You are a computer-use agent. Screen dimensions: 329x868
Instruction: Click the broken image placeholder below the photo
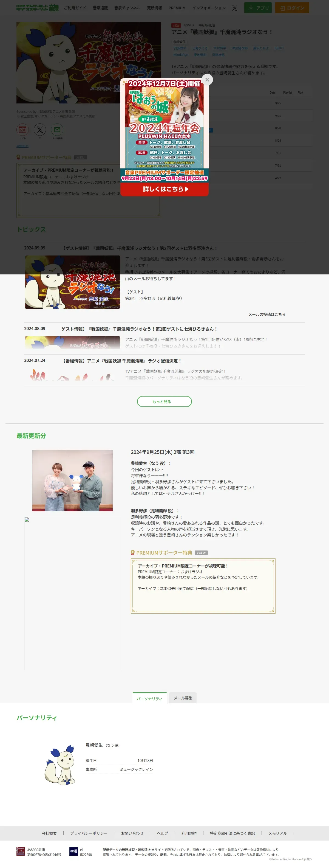[x=72, y=593]
